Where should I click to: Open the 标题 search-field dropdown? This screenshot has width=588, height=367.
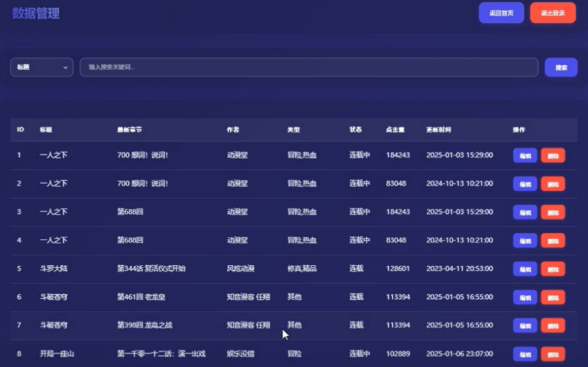point(41,67)
